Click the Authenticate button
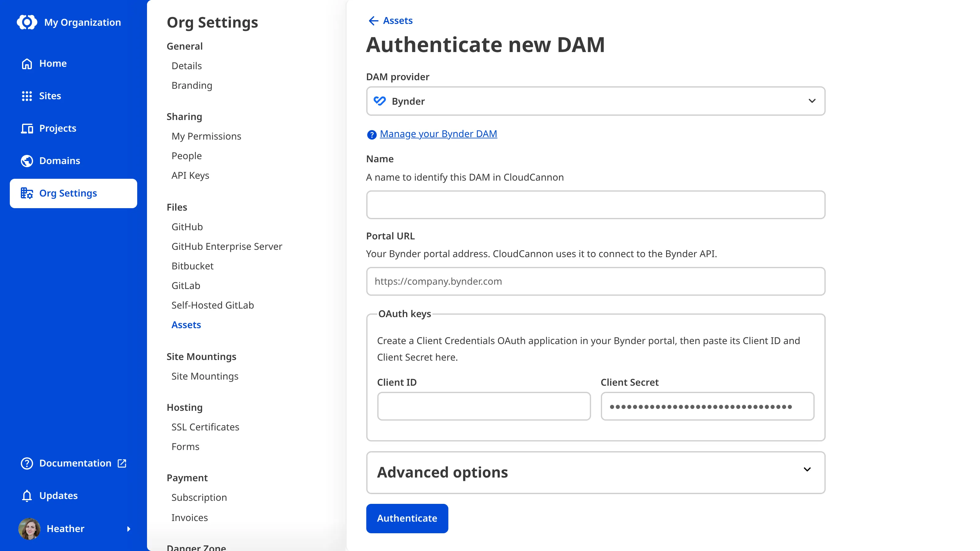Screen dimensions: 980x551 coord(407,518)
